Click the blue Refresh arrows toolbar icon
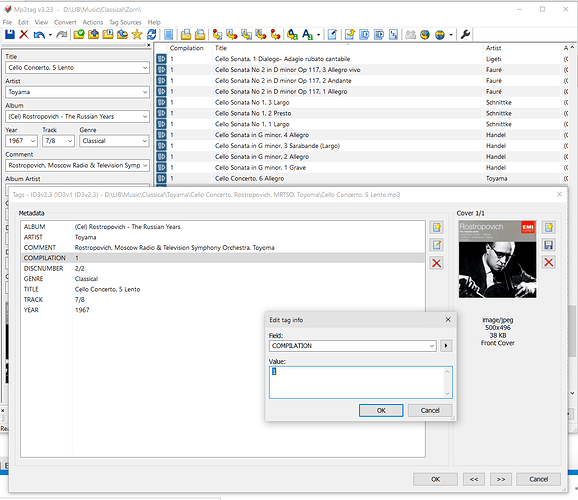 (151, 35)
